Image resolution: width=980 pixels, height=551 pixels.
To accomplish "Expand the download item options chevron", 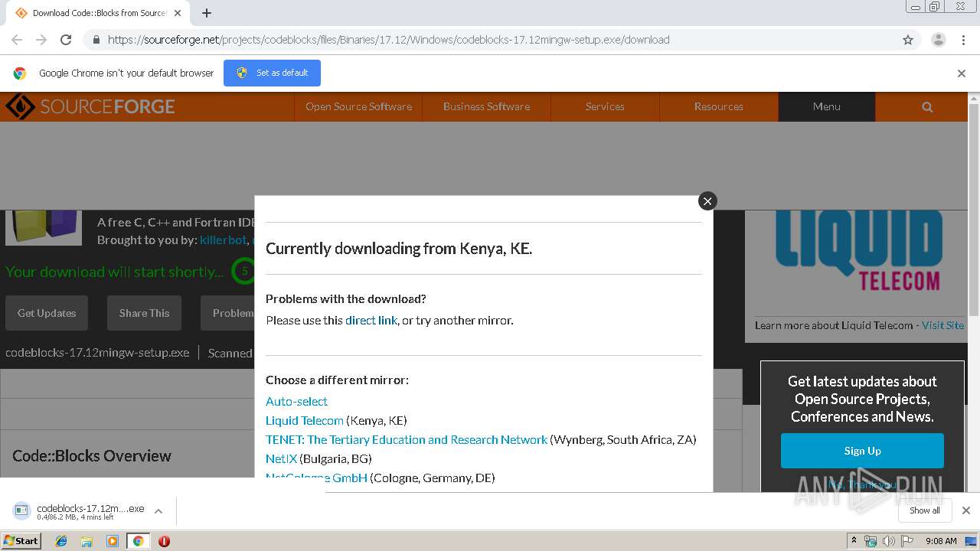I will [158, 511].
